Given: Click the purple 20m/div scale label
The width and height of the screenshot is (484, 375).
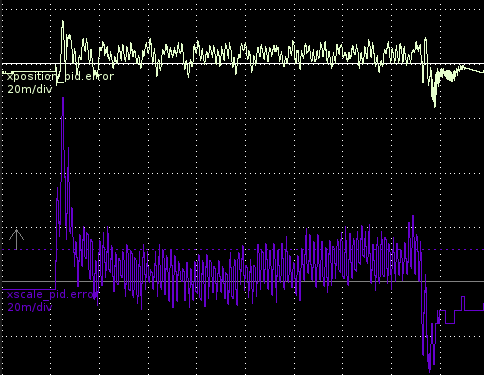Looking at the screenshot, I should 30,307.
